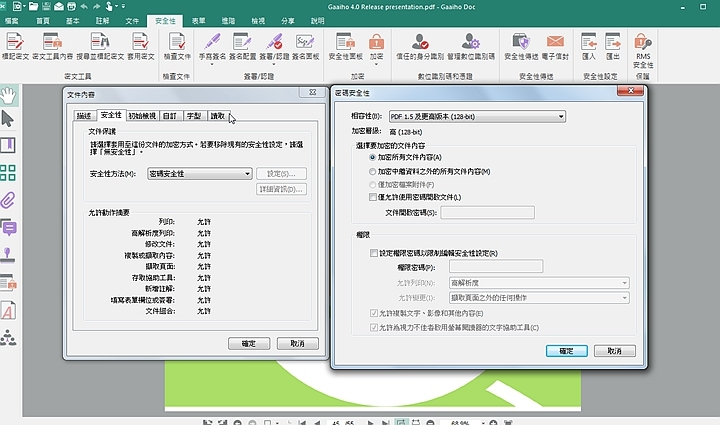The width and height of the screenshot is (720, 425).
Task: Open 密文工具內容 redaction properties icon
Action: coord(52,42)
